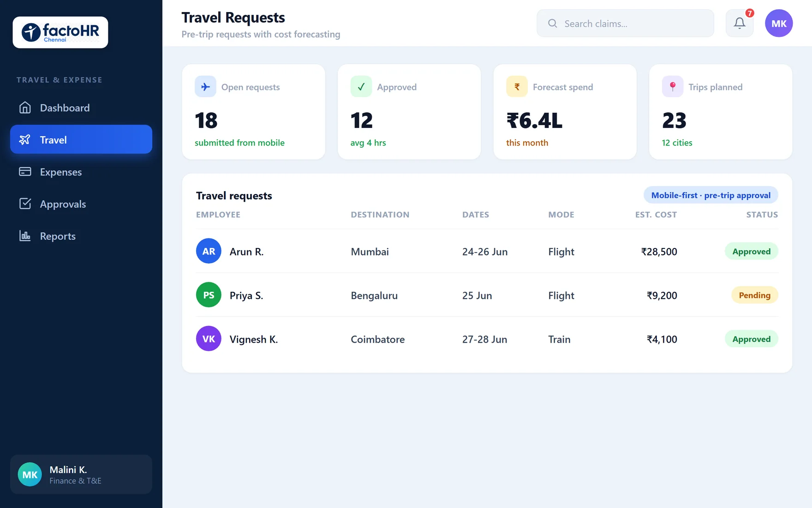Click 'submitted from mobile' text
The image size is (812, 508).
pyautogui.click(x=239, y=143)
